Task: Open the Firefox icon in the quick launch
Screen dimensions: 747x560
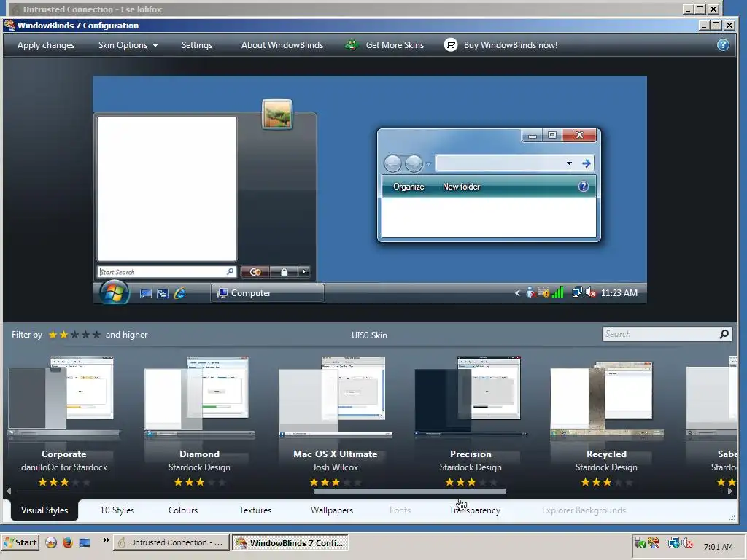Action: click(68, 542)
